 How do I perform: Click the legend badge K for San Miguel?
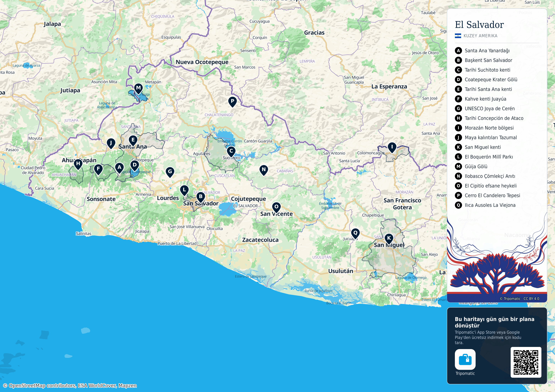[458, 147]
